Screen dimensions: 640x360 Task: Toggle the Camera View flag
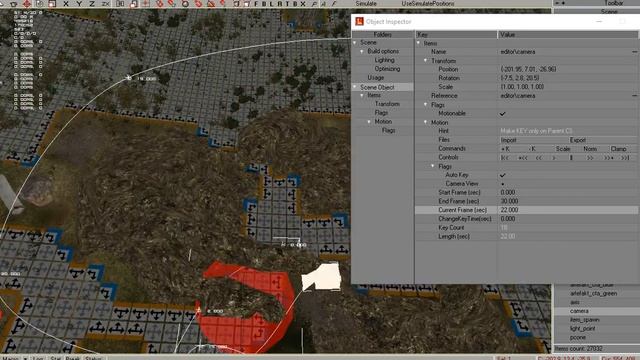click(x=502, y=184)
